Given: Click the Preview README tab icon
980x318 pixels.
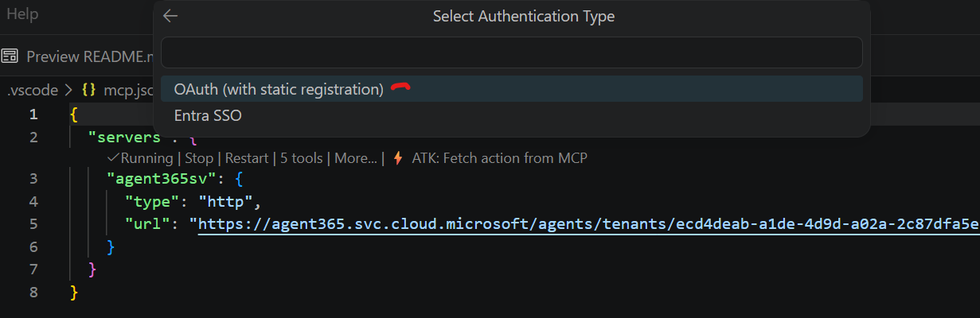Looking at the screenshot, I should [x=10, y=56].
